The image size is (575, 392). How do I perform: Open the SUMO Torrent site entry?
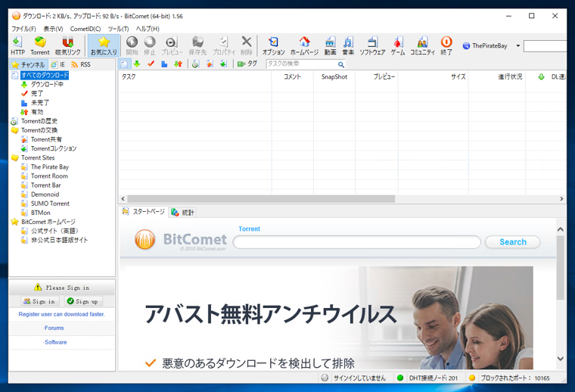pyautogui.click(x=50, y=204)
